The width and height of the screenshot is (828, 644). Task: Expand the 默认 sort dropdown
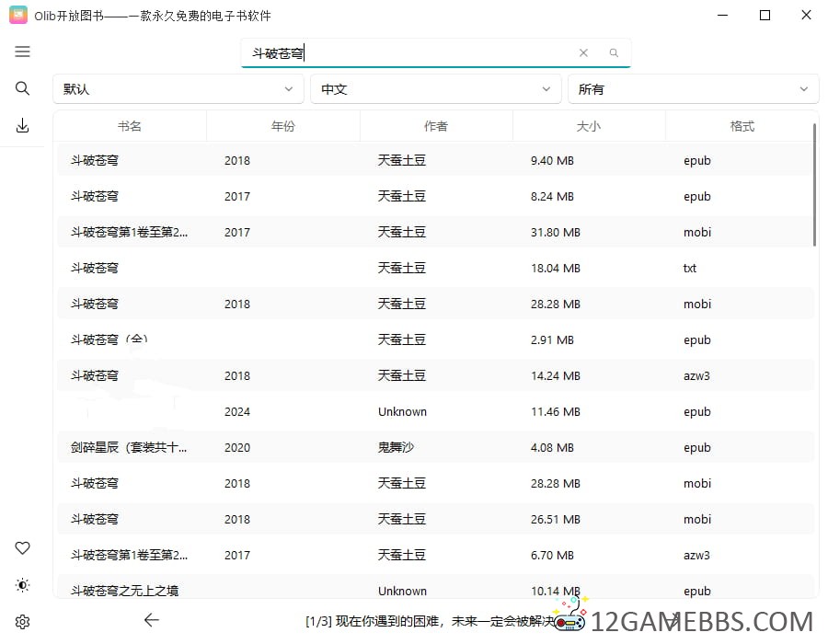(x=178, y=89)
